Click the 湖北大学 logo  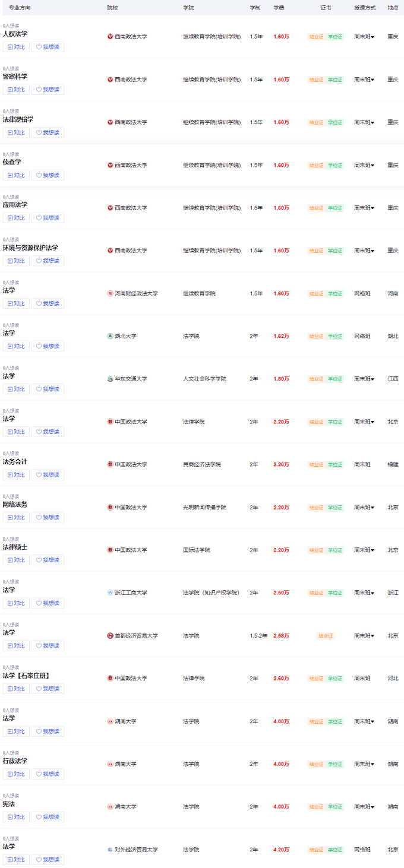point(110,336)
